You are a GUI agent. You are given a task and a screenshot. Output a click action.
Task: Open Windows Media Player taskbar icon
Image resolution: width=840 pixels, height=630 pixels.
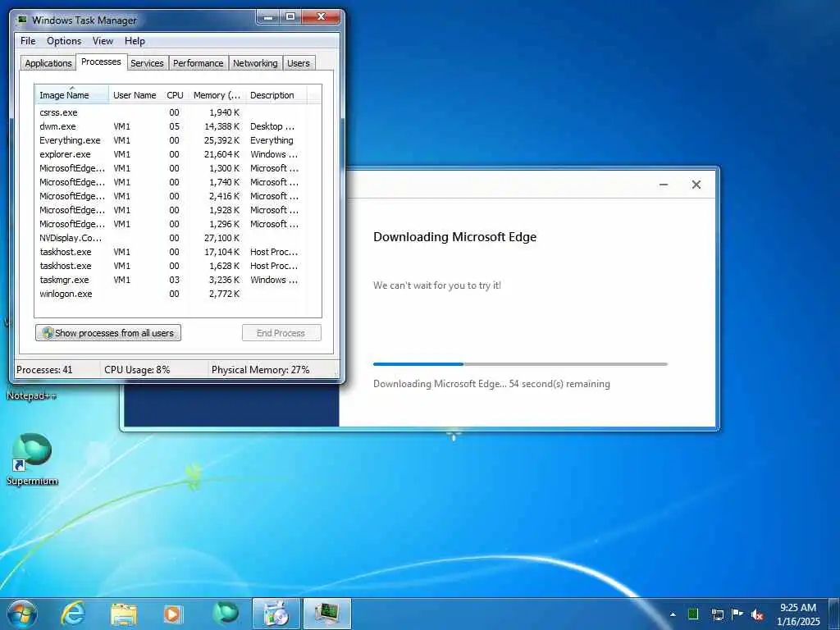172,614
